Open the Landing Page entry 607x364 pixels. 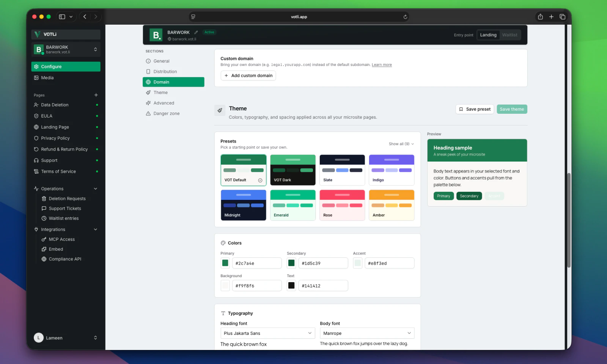click(x=66, y=127)
